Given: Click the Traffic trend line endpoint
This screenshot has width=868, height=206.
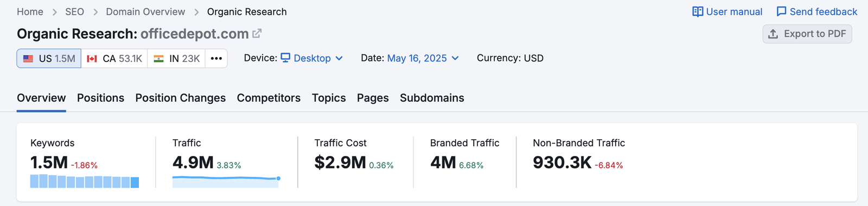Looking at the screenshot, I should 278,178.
